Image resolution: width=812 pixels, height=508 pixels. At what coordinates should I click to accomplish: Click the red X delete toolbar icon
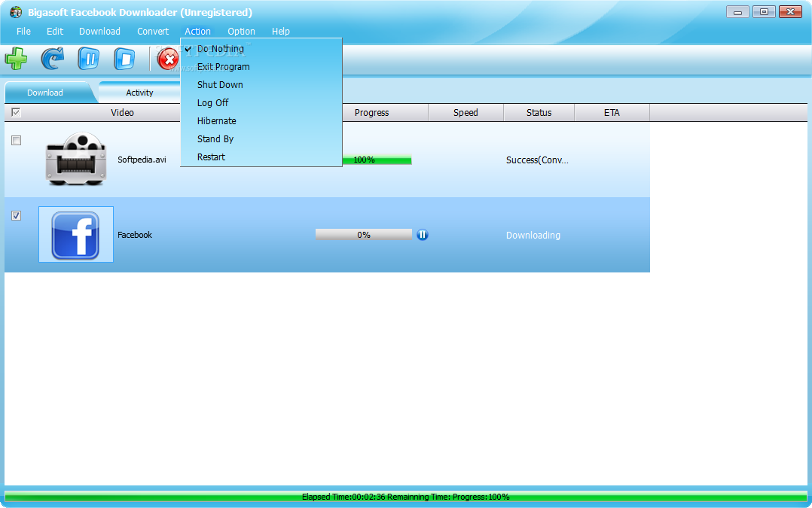pos(168,59)
